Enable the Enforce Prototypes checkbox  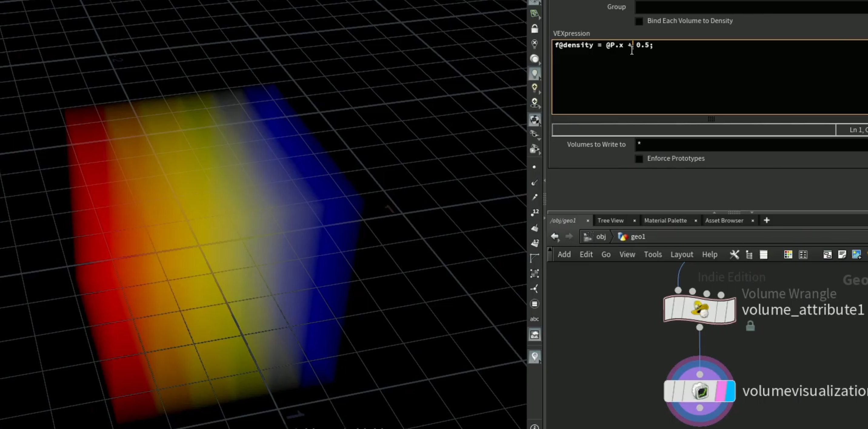tap(639, 158)
